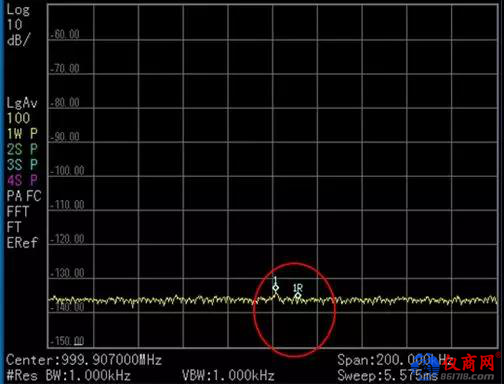Select marker 1 diamond on trace
Screen dimensions: 504x384
pyautogui.click(x=275, y=288)
